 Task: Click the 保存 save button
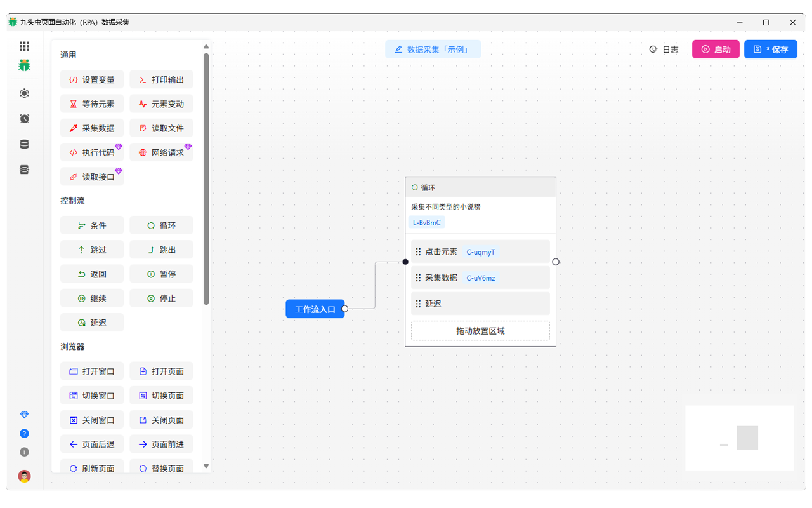click(771, 50)
